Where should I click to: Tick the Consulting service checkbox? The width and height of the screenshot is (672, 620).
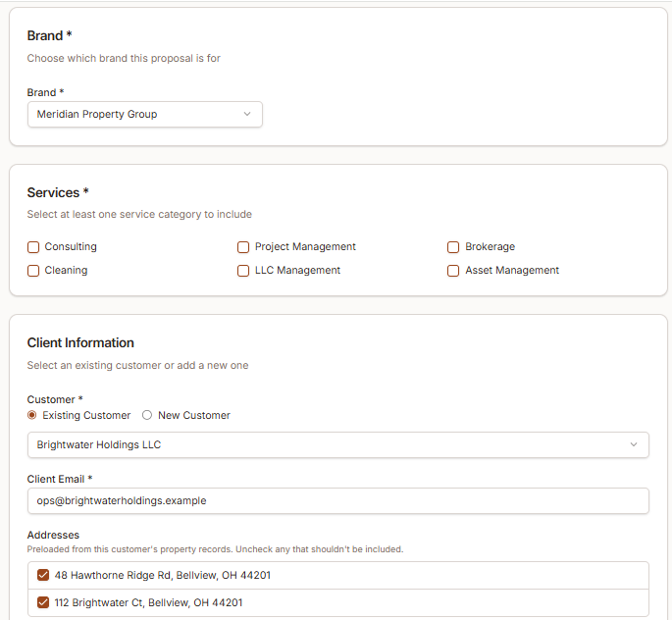coord(33,247)
